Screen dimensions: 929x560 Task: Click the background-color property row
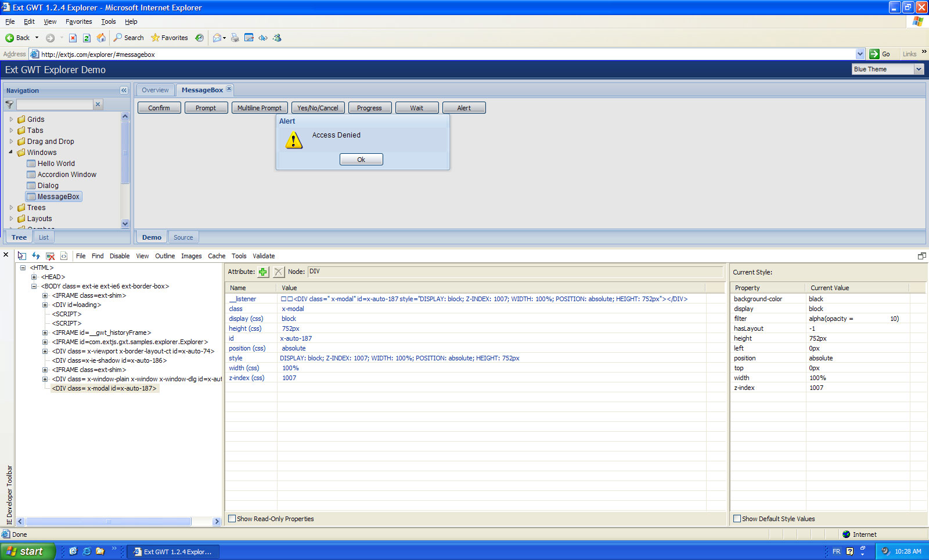[x=827, y=299]
